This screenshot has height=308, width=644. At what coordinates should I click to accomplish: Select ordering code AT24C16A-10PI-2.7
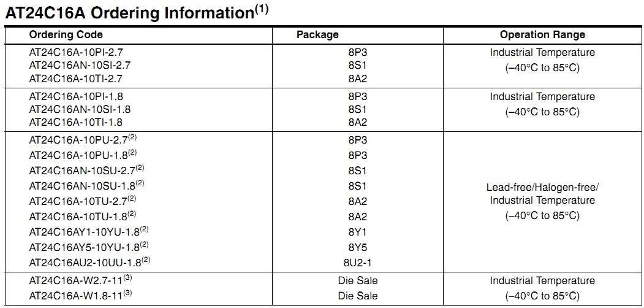point(76,53)
